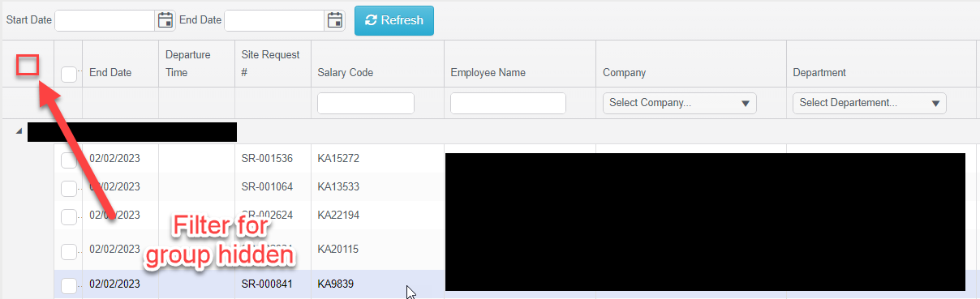Select the KA9839 salary code cell
Viewport: 980px width, 299px height.
tap(336, 284)
